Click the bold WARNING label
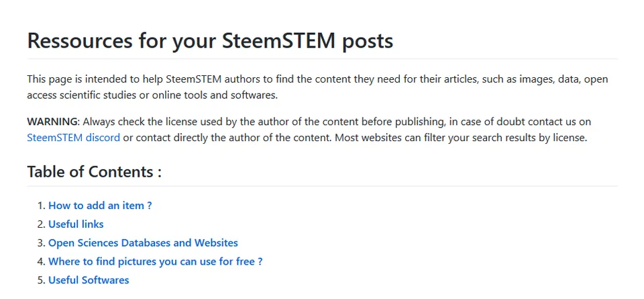The height and width of the screenshot is (299, 644). coord(52,122)
